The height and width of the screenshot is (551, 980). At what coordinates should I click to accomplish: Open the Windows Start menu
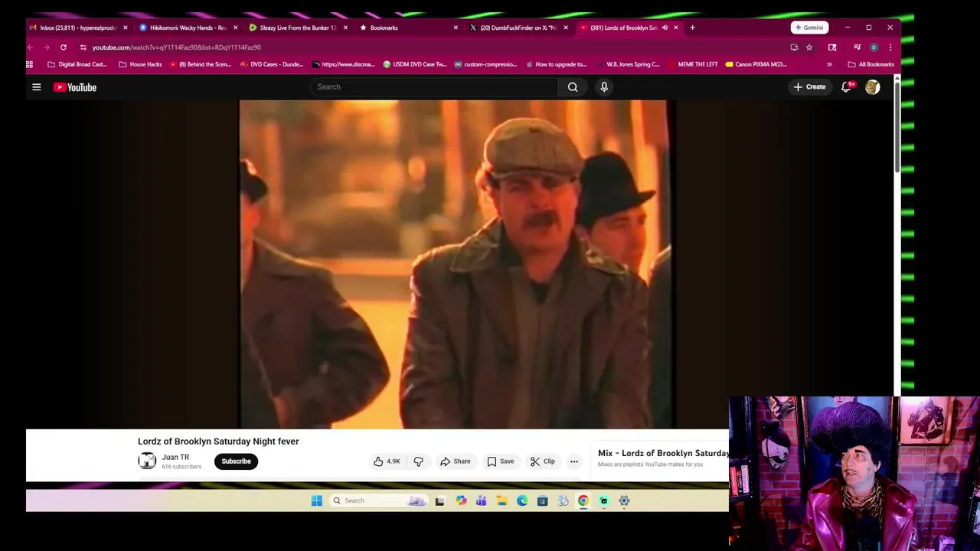point(317,500)
